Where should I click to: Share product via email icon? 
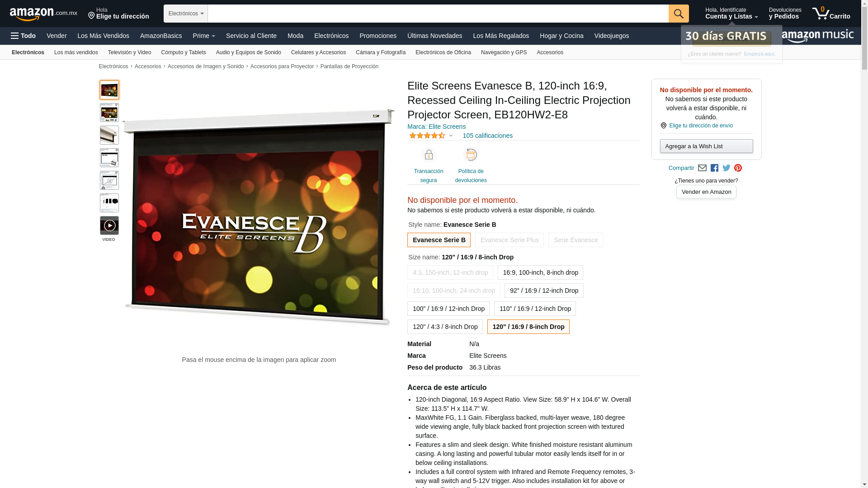coord(702,168)
